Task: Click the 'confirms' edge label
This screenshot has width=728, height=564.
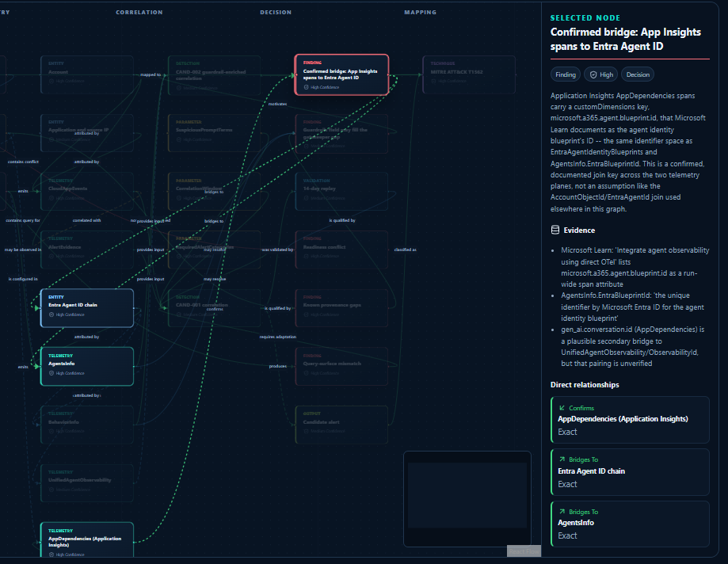Action: click(215, 309)
